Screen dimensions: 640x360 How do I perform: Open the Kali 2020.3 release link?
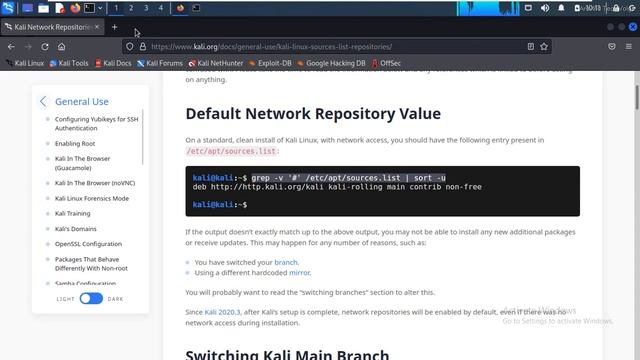click(x=222, y=312)
